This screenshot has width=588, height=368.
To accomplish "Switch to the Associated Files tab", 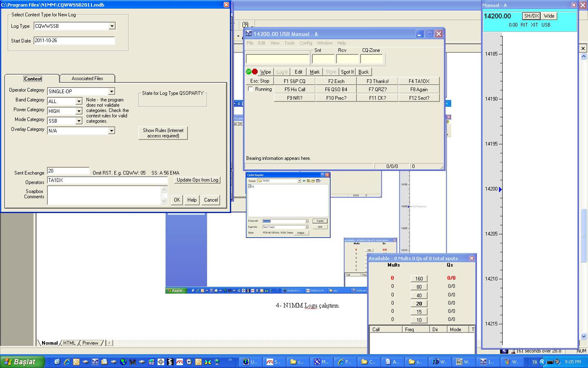I will (87, 79).
